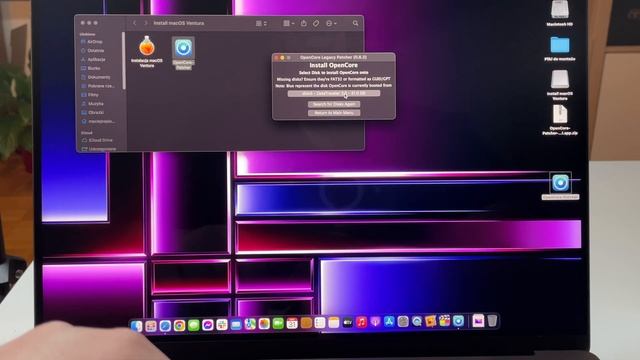Open System Settings from the Dock
The height and width of the screenshot is (360, 640).
click(x=403, y=322)
